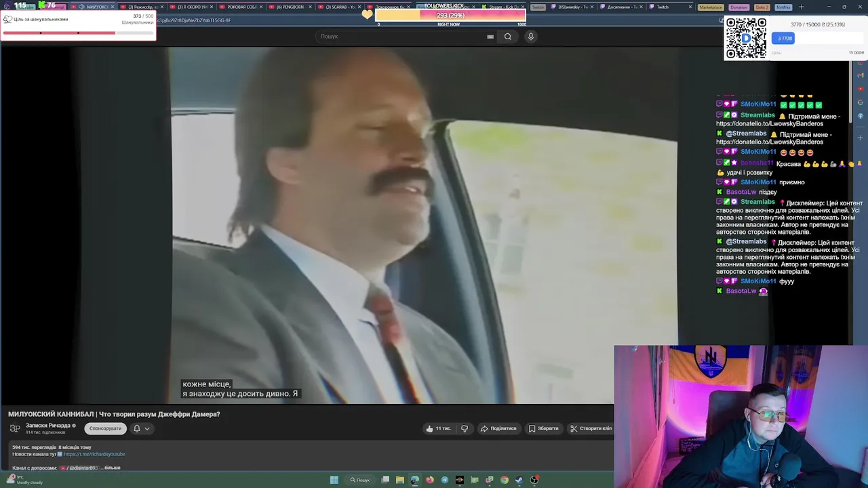
Task: Open the Windows Start menu
Action: [x=334, y=480]
